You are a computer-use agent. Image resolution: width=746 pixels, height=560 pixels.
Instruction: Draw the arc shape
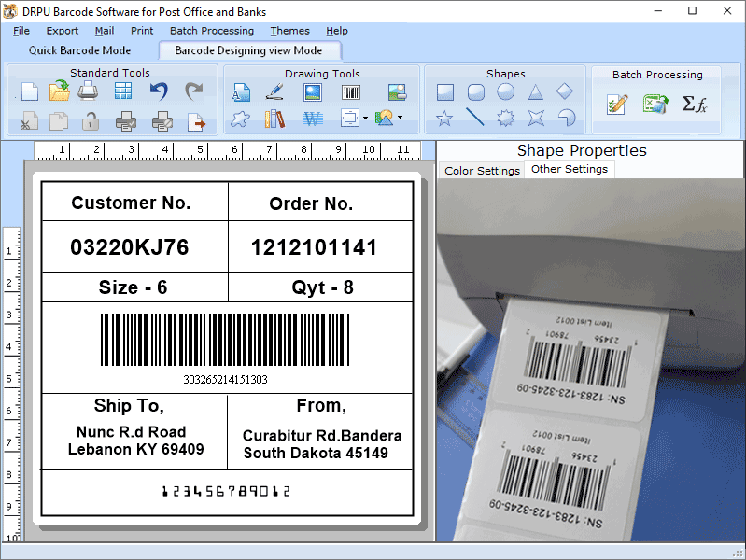click(x=566, y=118)
